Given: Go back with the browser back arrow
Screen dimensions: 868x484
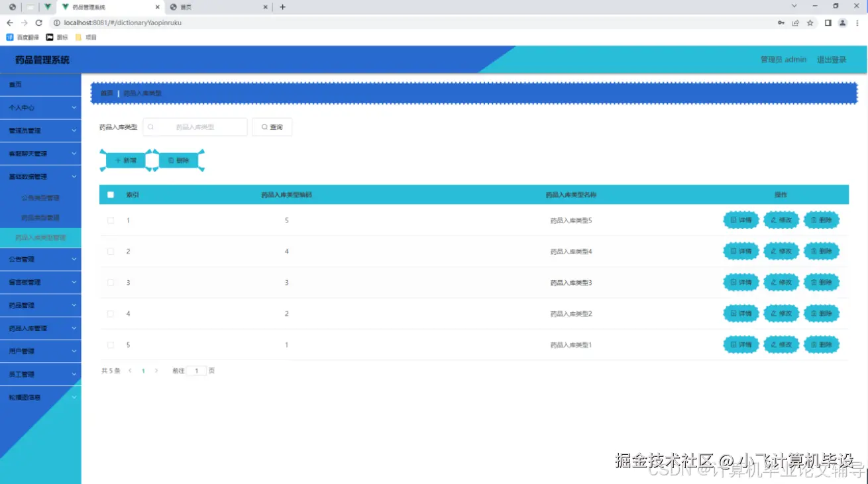Looking at the screenshot, I should click(x=9, y=23).
